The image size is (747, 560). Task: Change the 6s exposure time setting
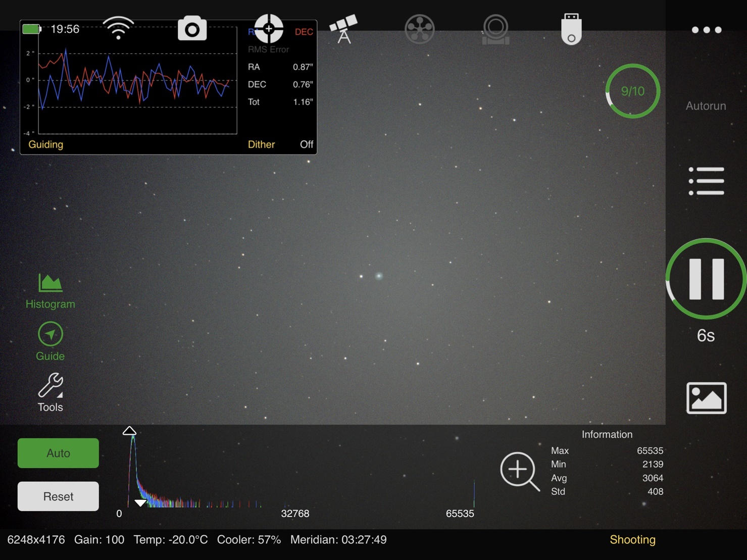[706, 336]
